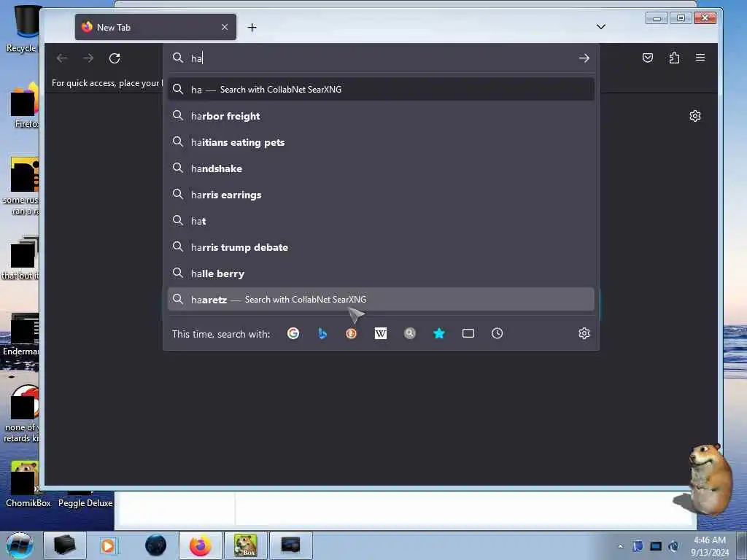The height and width of the screenshot is (560, 747).
Task: Click the address bar text field containing ha
Action: (x=381, y=58)
